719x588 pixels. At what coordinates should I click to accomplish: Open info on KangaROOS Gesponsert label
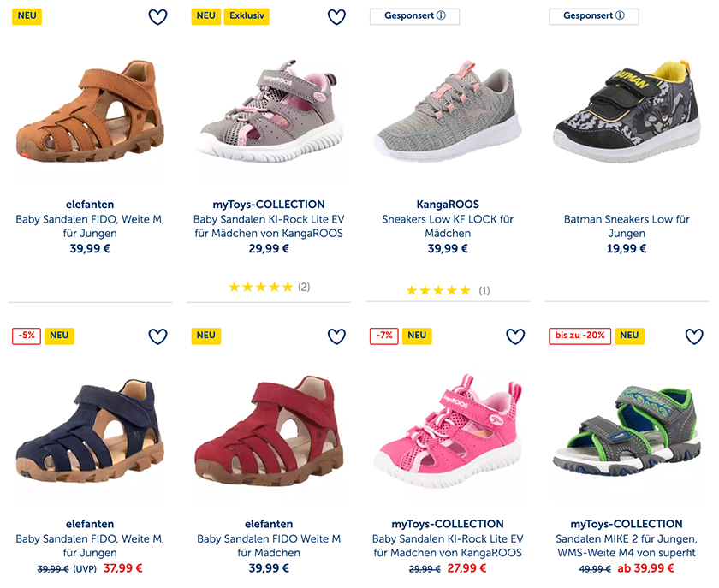[443, 15]
